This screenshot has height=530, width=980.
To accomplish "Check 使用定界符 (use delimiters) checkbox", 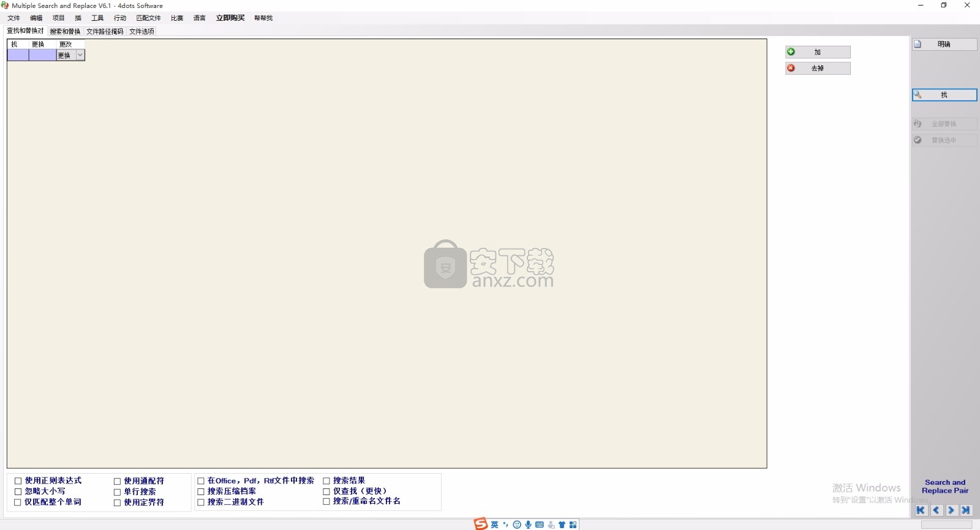I will [x=117, y=503].
